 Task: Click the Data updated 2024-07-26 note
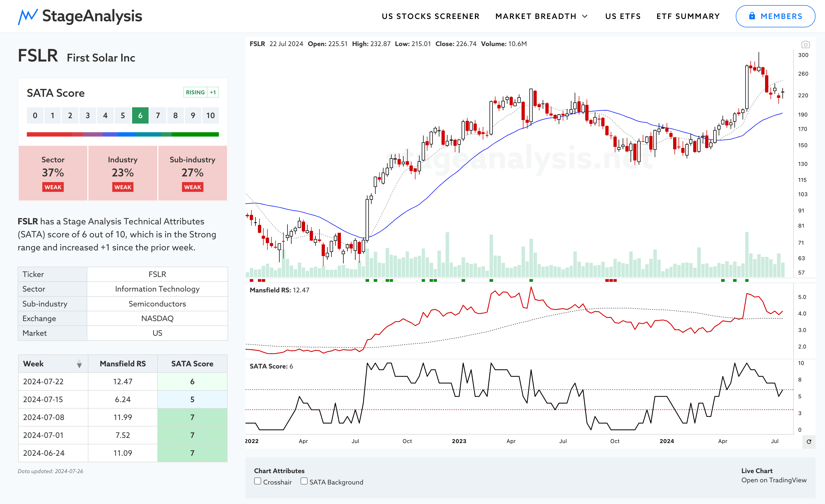(x=50, y=471)
